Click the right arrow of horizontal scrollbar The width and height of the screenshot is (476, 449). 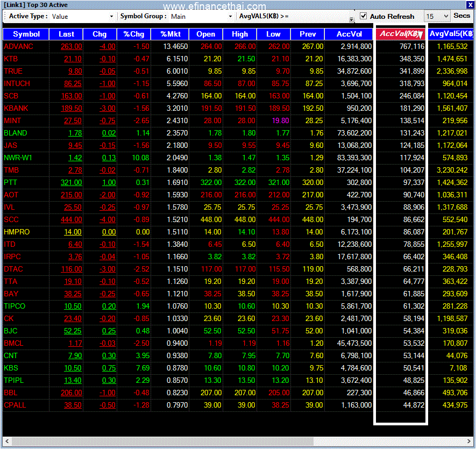pyautogui.click(x=469, y=441)
